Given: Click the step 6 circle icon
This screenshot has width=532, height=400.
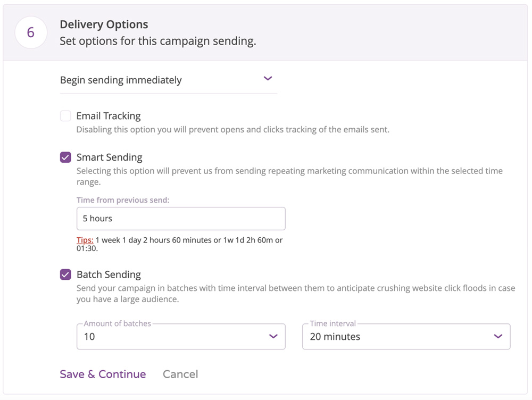Looking at the screenshot, I should pos(31,32).
